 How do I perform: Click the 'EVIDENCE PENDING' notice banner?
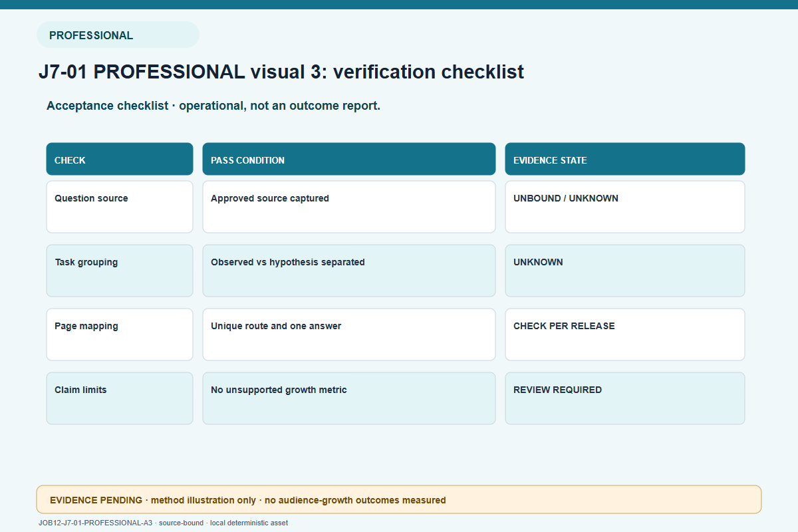coord(399,499)
